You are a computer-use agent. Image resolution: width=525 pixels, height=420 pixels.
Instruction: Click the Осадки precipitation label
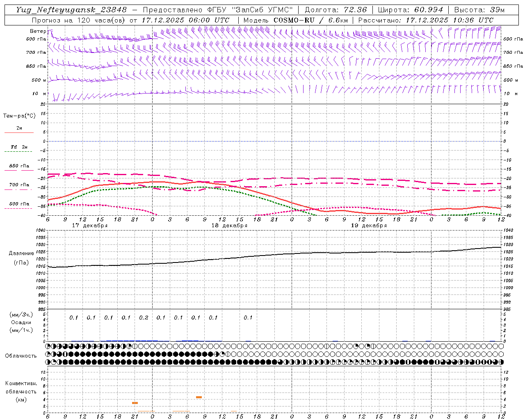(21, 322)
